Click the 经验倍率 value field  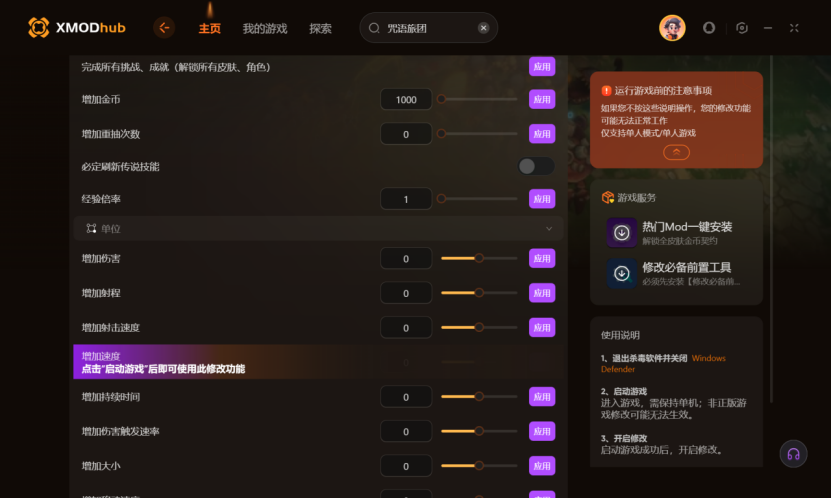[x=406, y=199]
